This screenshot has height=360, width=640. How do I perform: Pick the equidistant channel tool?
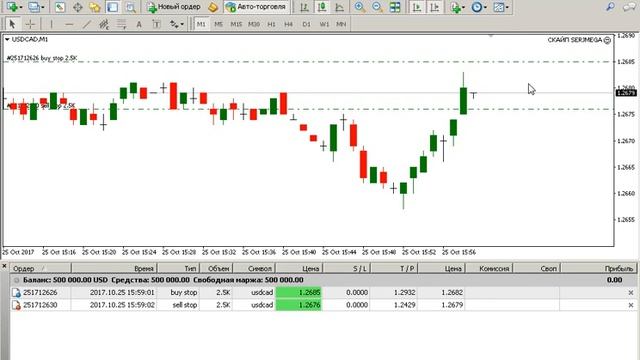pyautogui.click(x=104, y=24)
